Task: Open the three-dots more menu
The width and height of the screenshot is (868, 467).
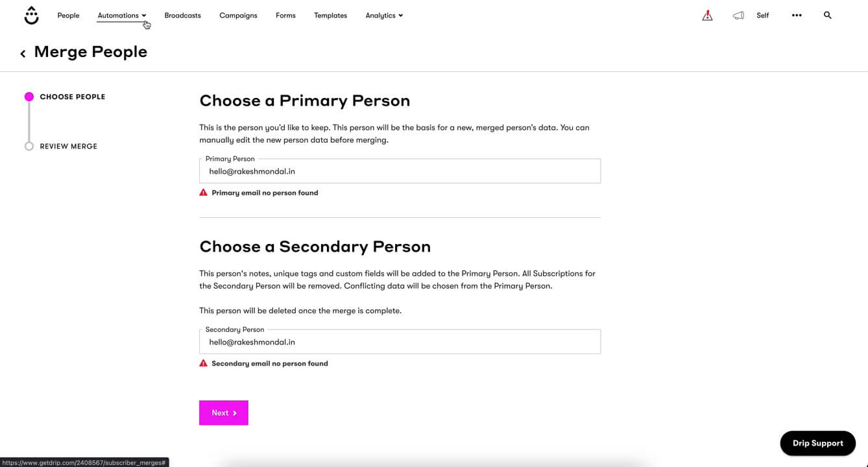Action: click(797, 16)
